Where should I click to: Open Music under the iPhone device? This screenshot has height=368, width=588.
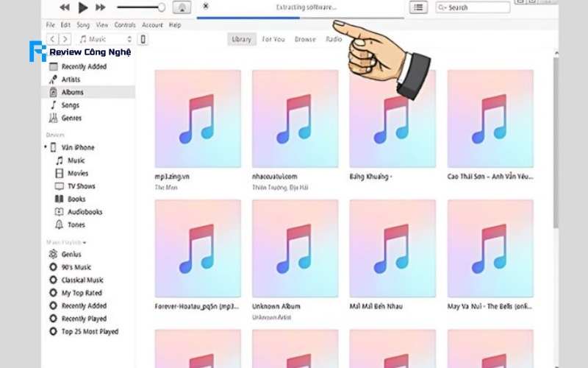click(x=76, y=160)
